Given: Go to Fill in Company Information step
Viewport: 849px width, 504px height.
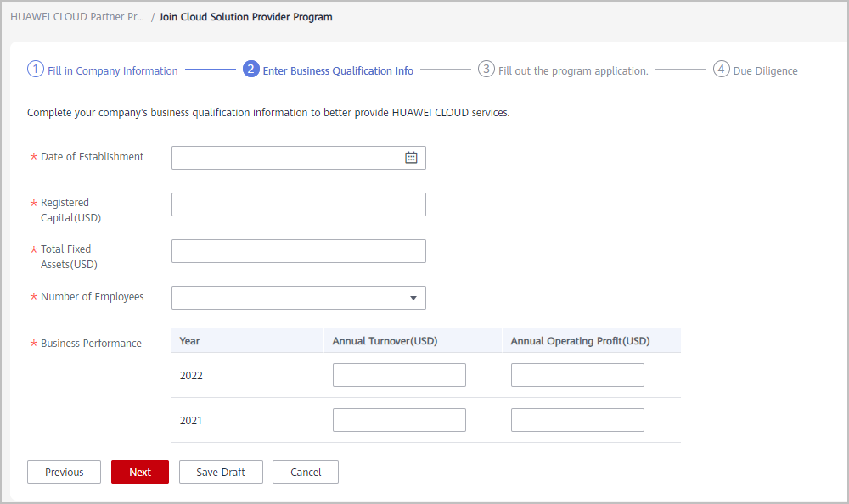Looking at the screenshot, I should [x=113, y=71].
